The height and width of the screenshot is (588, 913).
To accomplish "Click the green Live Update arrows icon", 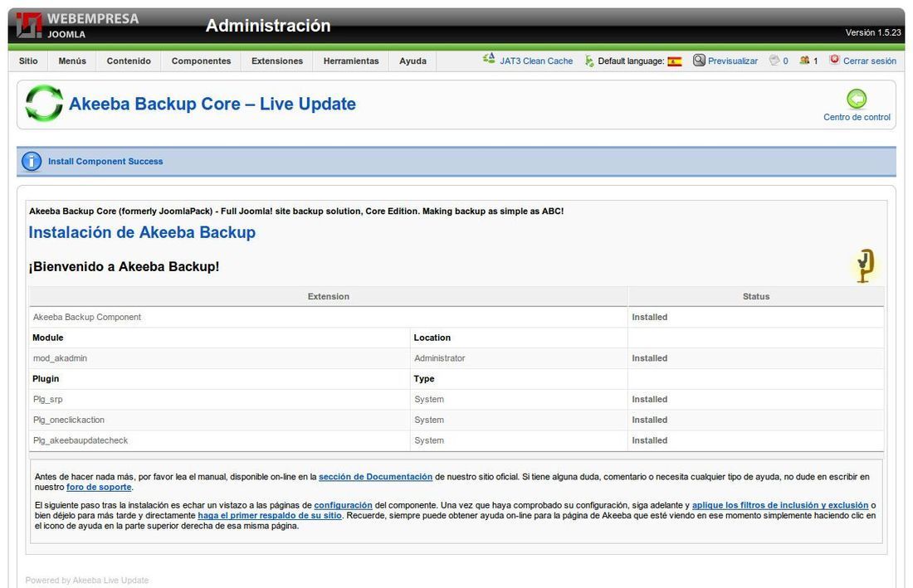I will click(44, 104).
